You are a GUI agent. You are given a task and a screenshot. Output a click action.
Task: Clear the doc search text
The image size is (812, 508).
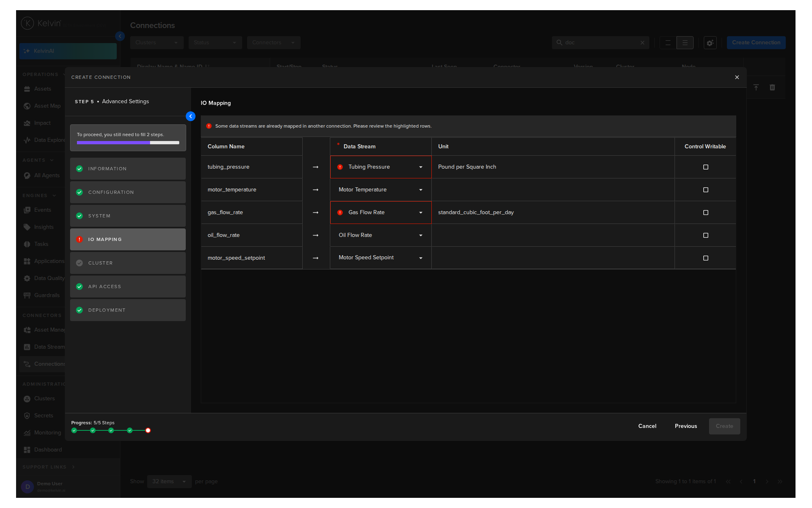pos(642,43)
